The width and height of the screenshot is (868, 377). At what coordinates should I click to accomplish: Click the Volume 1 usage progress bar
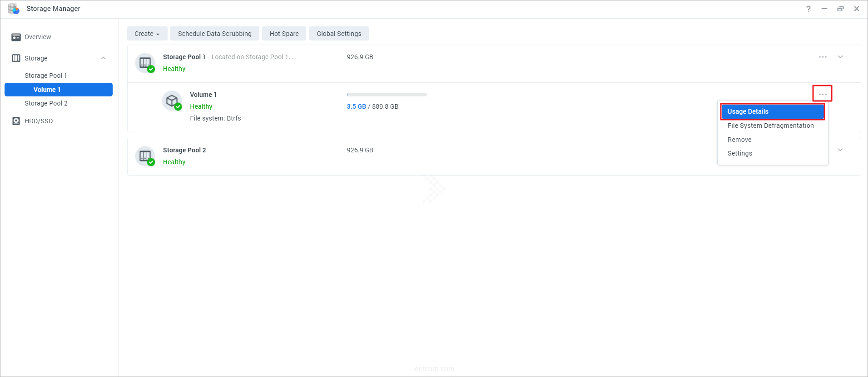pyautogui.click(x=387, y=95)
